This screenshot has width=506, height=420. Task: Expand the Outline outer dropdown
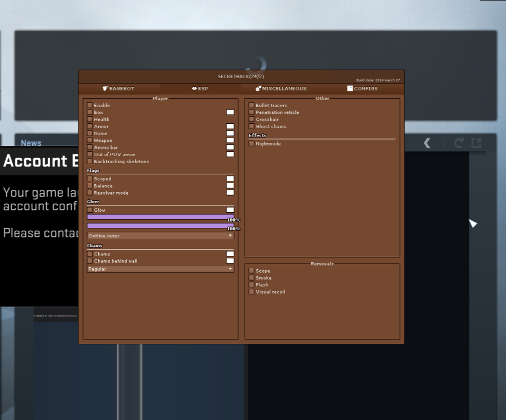pos(160,236)
